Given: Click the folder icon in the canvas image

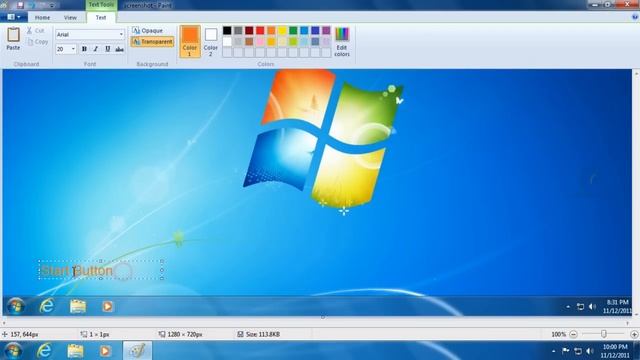Looking at the screenshot, I should click(x=78, y=306).
